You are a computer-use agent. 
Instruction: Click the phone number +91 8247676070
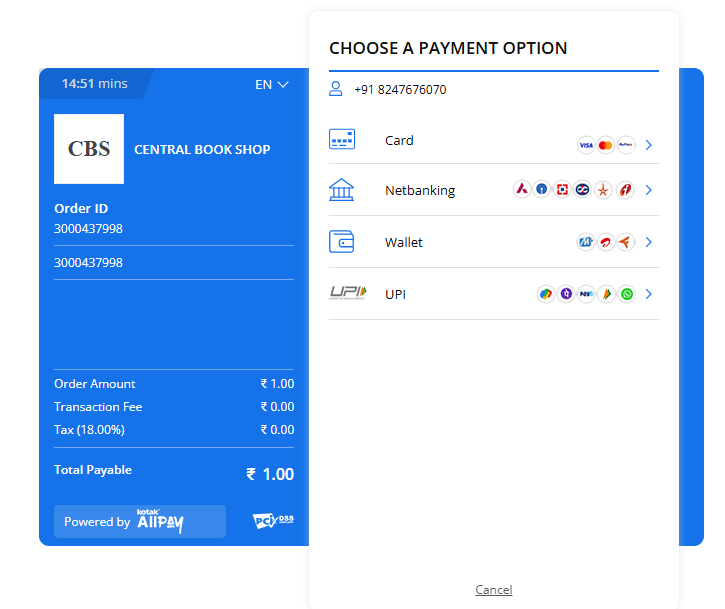coord(400,90)
